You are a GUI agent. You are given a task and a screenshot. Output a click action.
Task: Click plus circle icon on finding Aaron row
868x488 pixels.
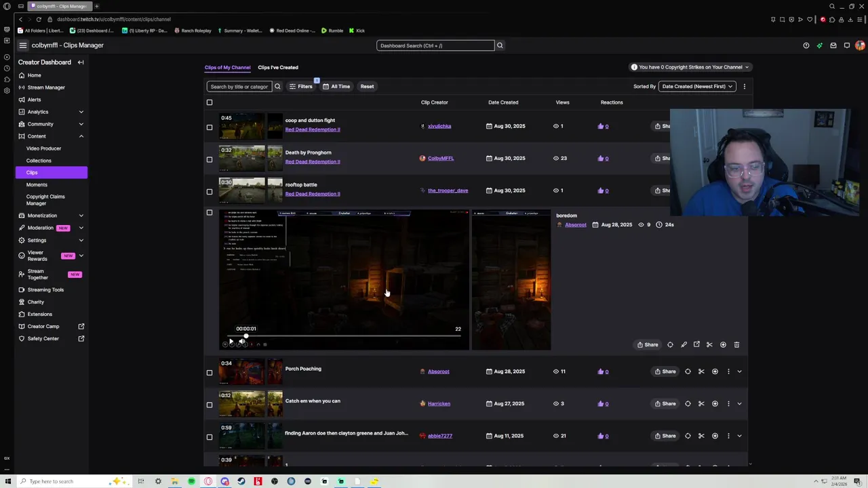715,436
